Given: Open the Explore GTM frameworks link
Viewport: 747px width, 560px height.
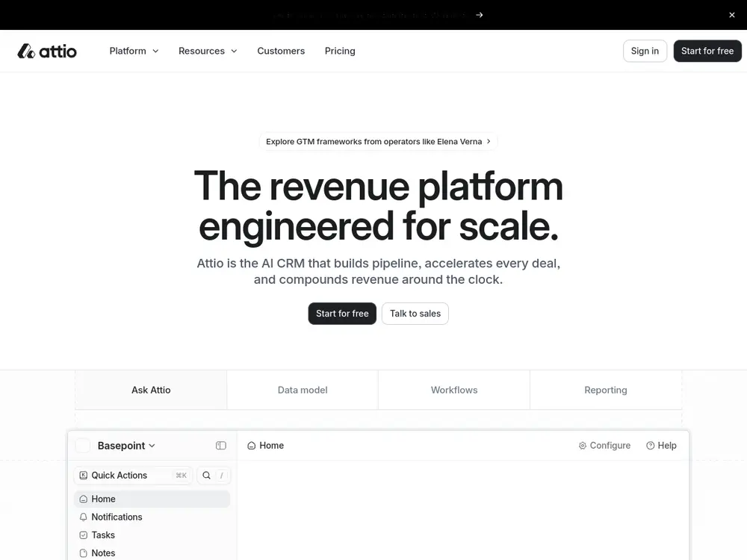Looking at the screenshot, I should tap(378, 141).
